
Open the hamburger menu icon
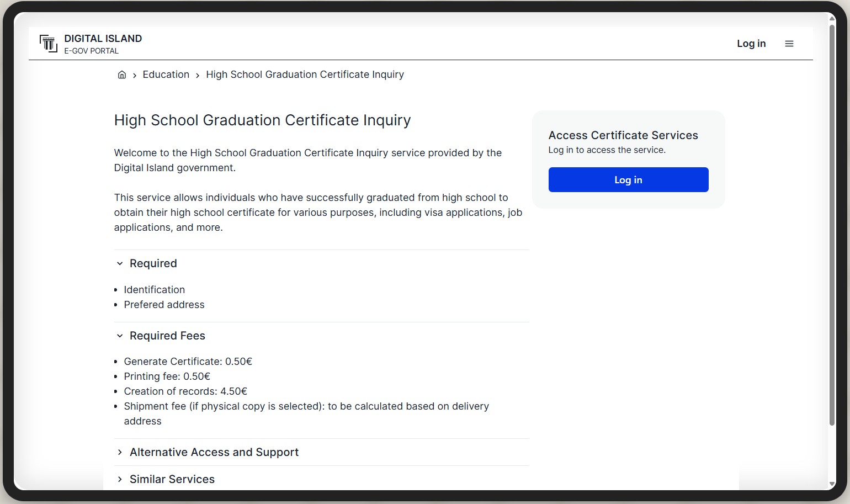pos(789,44)
